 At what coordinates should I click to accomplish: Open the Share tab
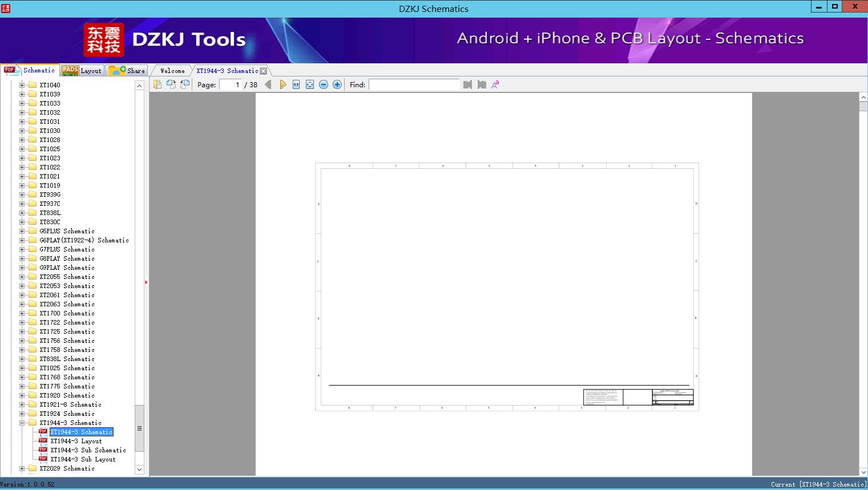click(127, 71)
